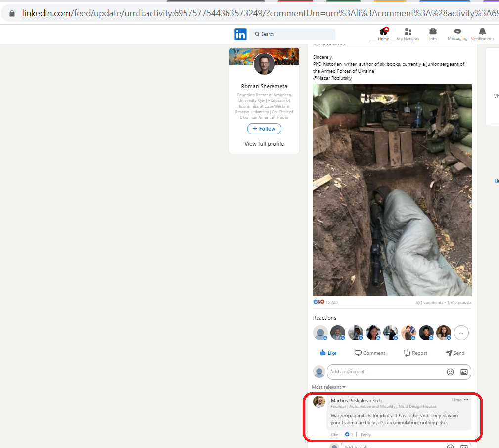499x448 pixels.
Task: Expand the Most relevant sort dropdown
Action: point(328,387)
